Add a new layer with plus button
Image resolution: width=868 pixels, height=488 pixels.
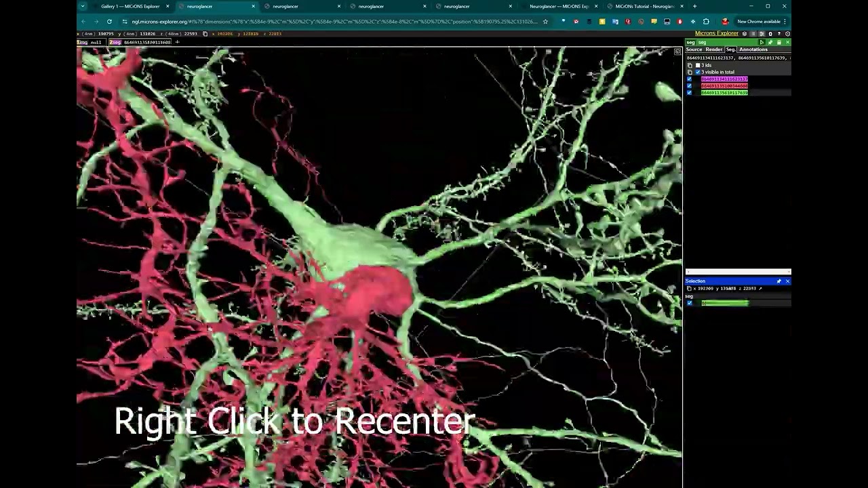coord(178,42)
